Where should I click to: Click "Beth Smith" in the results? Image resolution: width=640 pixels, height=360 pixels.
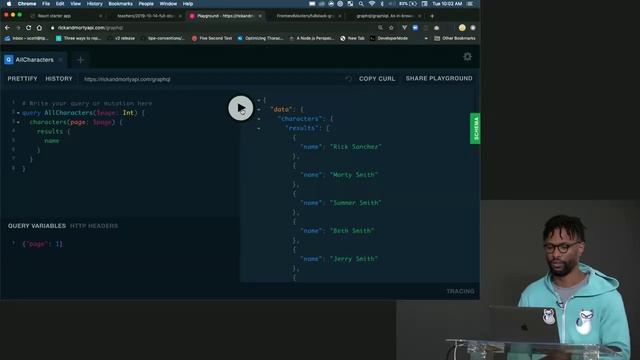352,231
